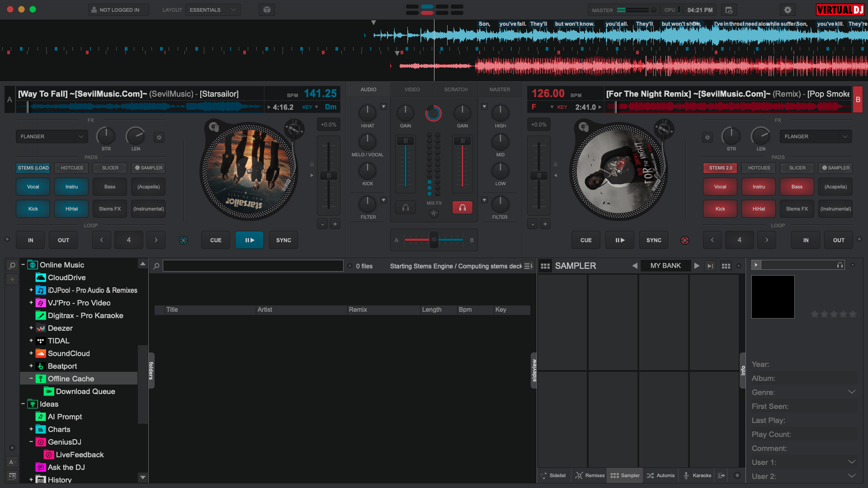Open the Automix panel
The width and height of the screenshot is (868, 488).
(x=661, y=475)
